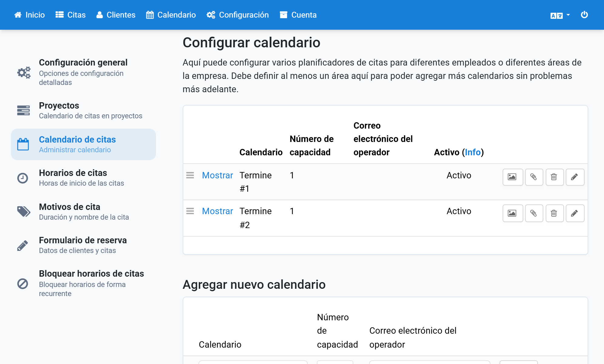Grab the drag handle of Termine #1
The width and height of the screenshot is (604, 364).
coord(190,175)
